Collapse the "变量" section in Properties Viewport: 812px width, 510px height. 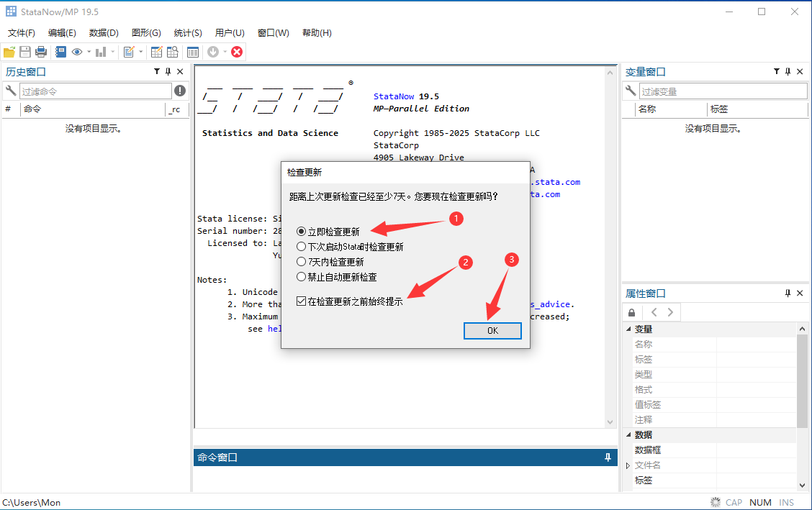pyautogui.click(x=628, y=329)
